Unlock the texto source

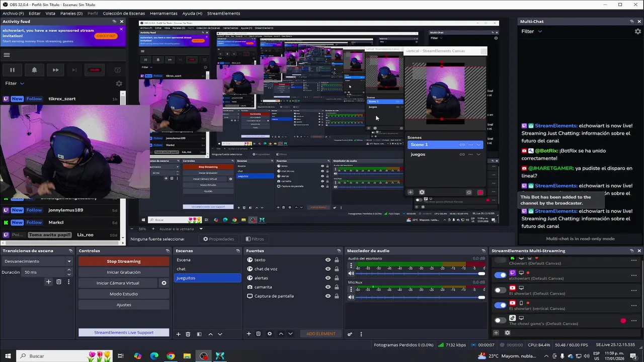tap(337, 260)
